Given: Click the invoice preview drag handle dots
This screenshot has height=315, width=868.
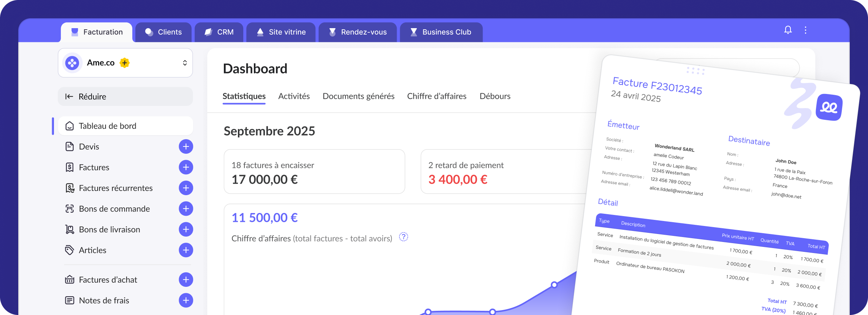Looking at the screenshot, I should 695,71.
